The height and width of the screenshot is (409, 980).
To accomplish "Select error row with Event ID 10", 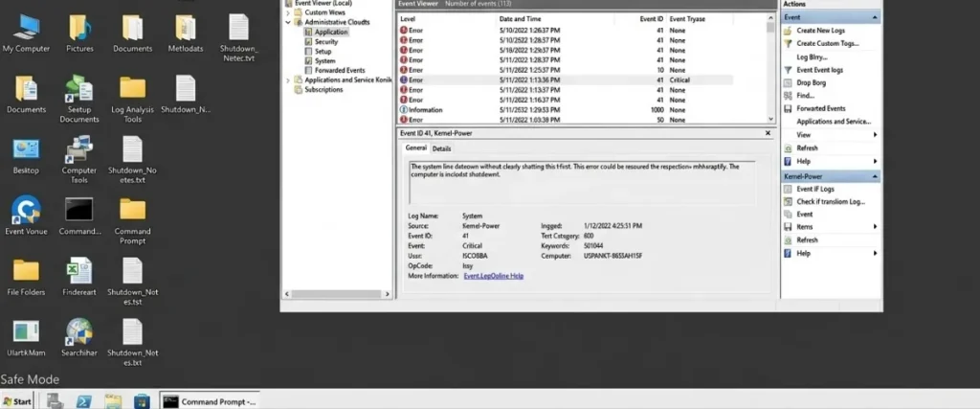I will tap(565, 70).
